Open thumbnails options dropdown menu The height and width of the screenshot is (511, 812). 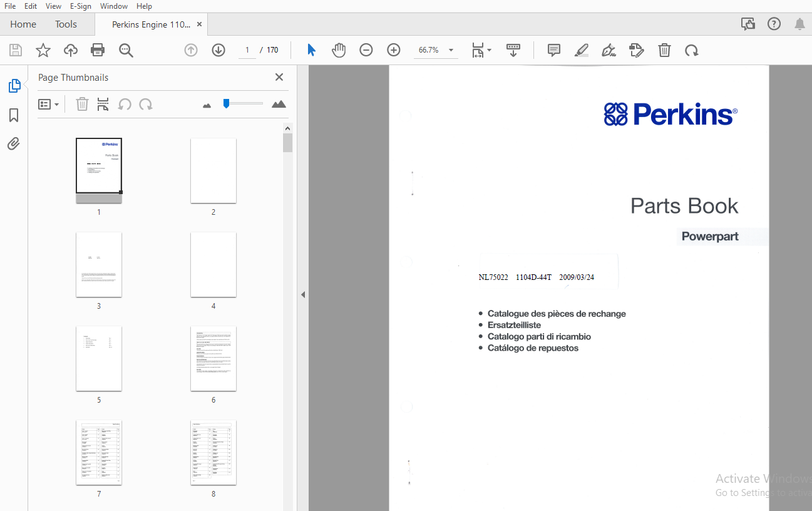(x=48, y=104)
